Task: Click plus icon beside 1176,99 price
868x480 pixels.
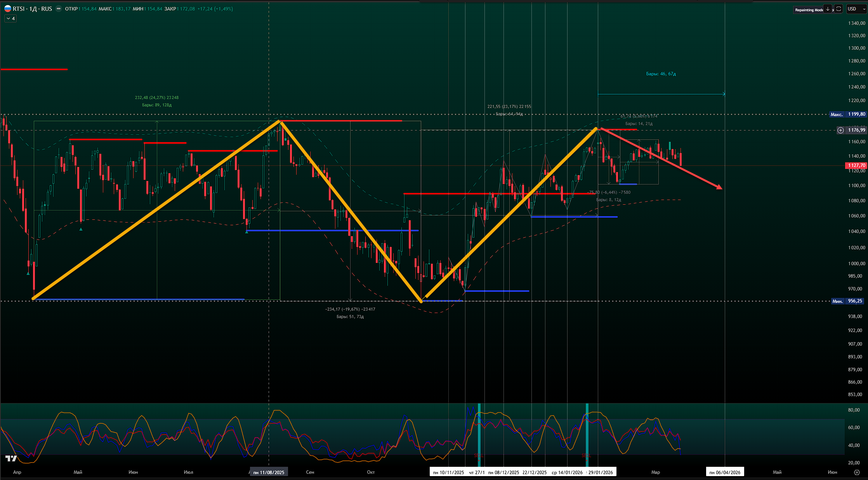Action: [x=840, y=130]
